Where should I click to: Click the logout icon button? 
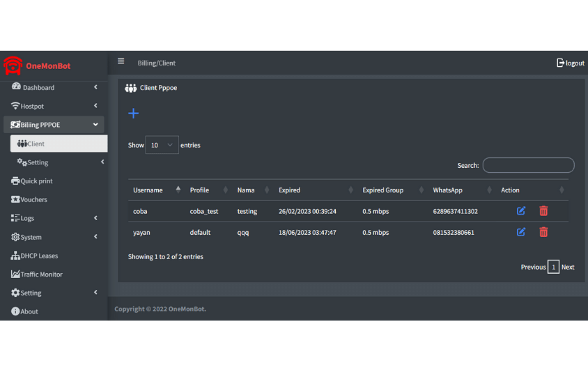pyautogui.click(x=570, y=63)
